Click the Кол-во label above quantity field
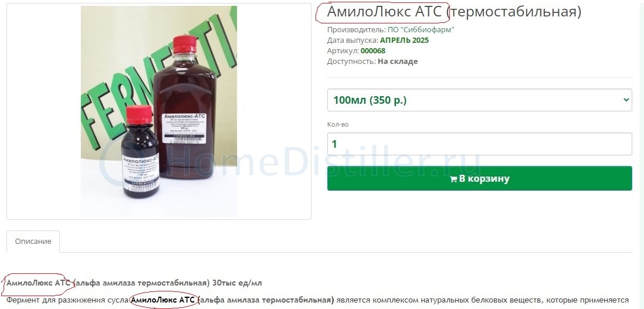The width and height of the screenshot is (644, 309). click(x=338, y=124)
